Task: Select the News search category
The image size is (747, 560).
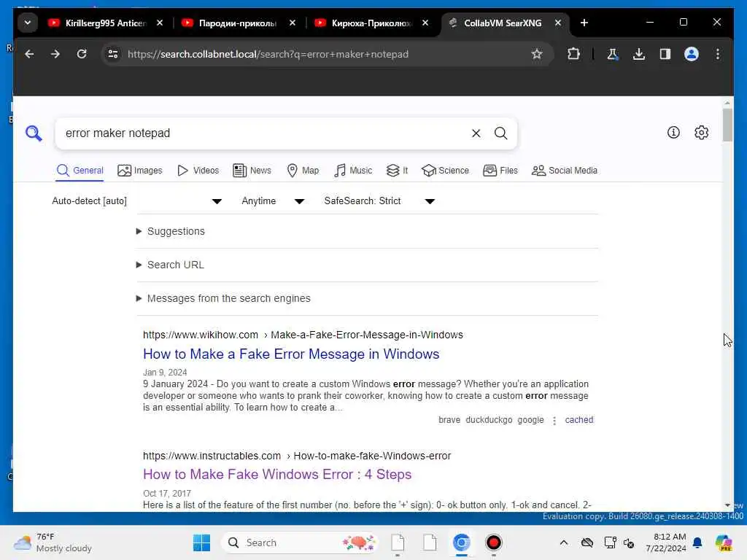Action: (x=252, y=171)
